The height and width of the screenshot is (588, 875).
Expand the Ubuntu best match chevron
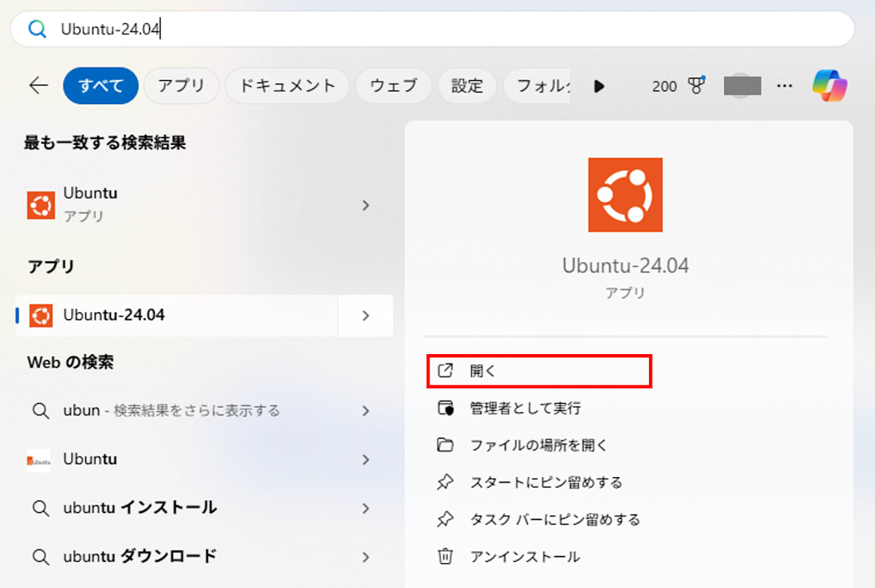click(x=366, y=205)
